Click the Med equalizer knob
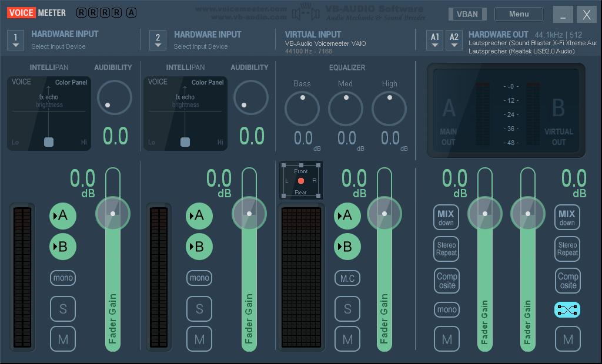602x364 pixels. point(346,109)
